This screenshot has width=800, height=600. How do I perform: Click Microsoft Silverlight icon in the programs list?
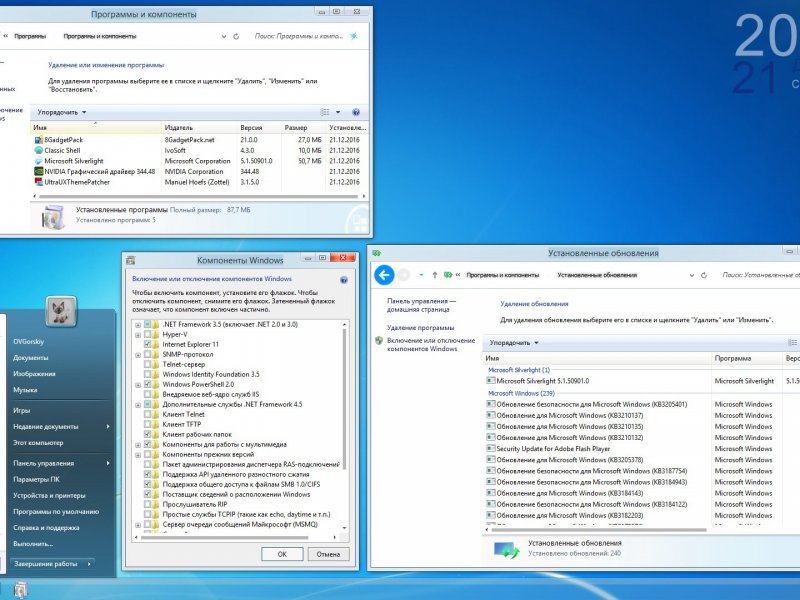coord(38,161)
